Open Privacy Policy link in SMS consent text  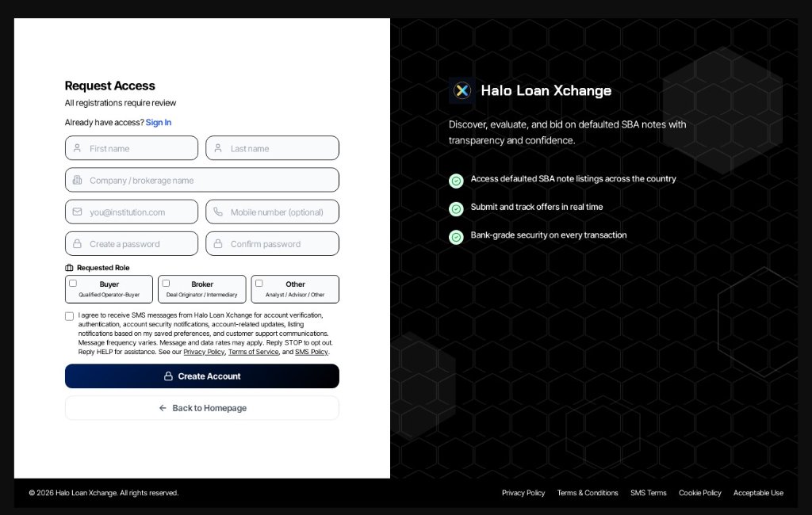tap(204, 352)
